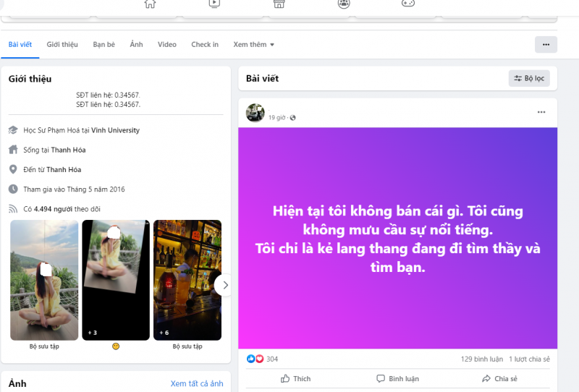Open the bar photo collection thumbnail
Screen dimensions: 579x392
click(187, 280)
